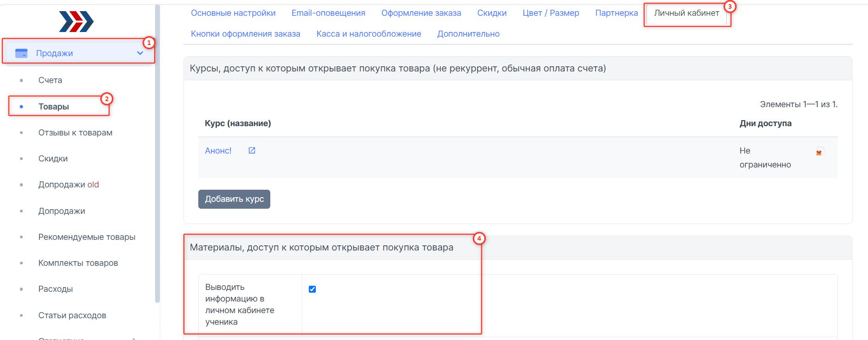Switch to the Личный кабинет tab
Viewport: 868px width, 340px height.
point(686,13)
